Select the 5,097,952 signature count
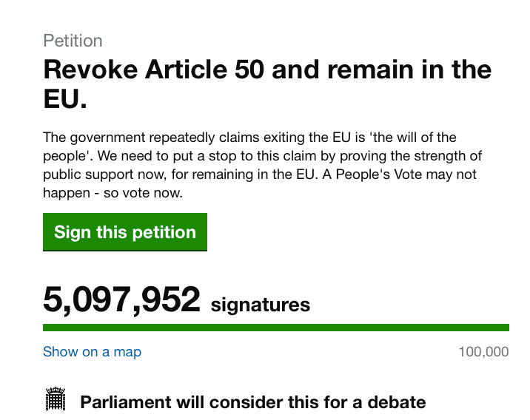 tap(121, 299)
